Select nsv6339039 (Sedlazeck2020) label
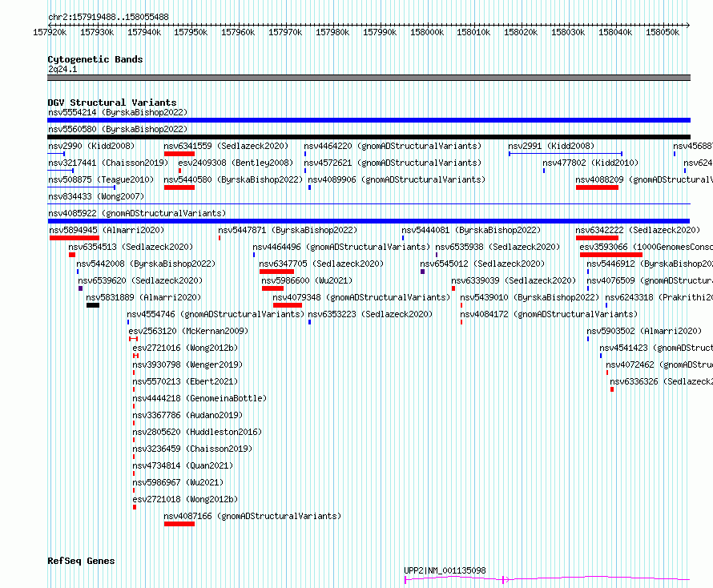713x588 pixels. 514,280
